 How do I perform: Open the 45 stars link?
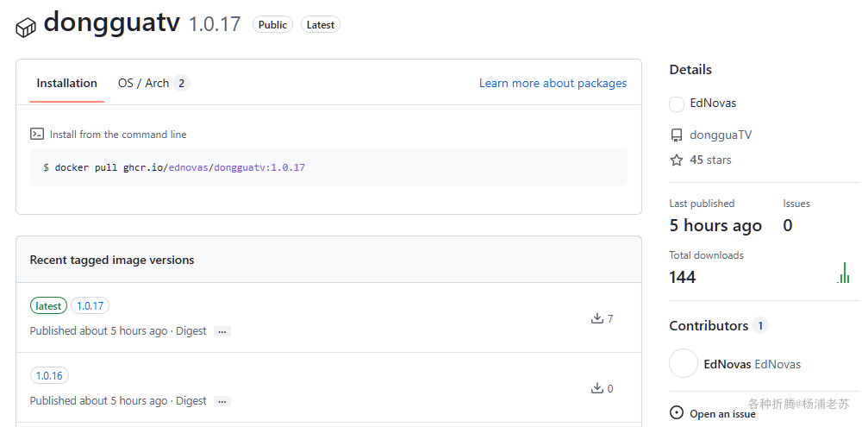pyautogui.click(x=710, y=160)
